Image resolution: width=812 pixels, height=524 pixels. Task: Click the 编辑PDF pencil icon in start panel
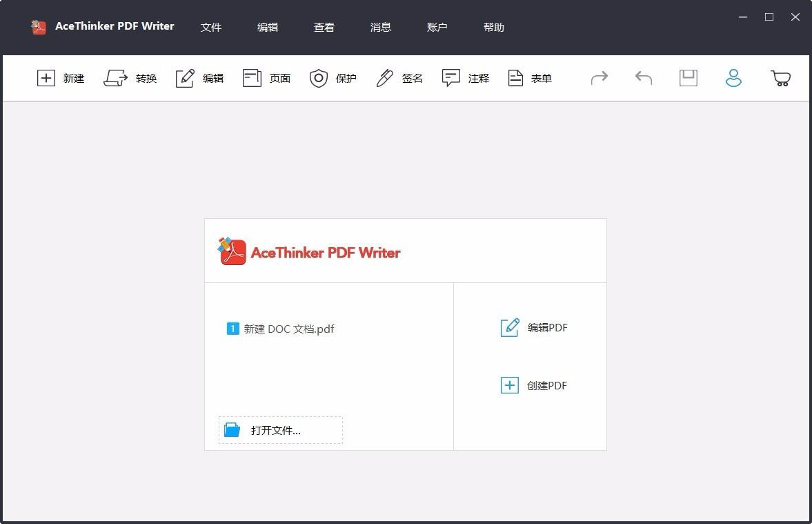click(510, 327)
